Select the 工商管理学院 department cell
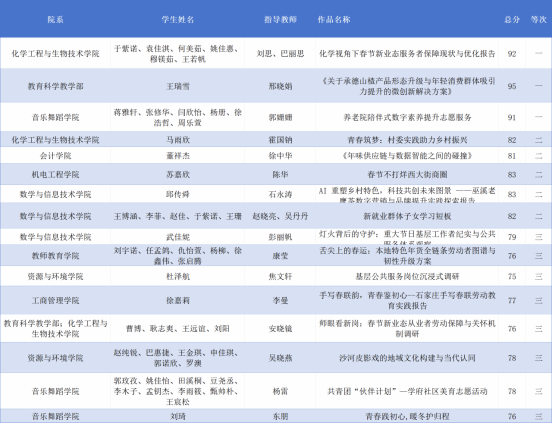 coord(55,300)
